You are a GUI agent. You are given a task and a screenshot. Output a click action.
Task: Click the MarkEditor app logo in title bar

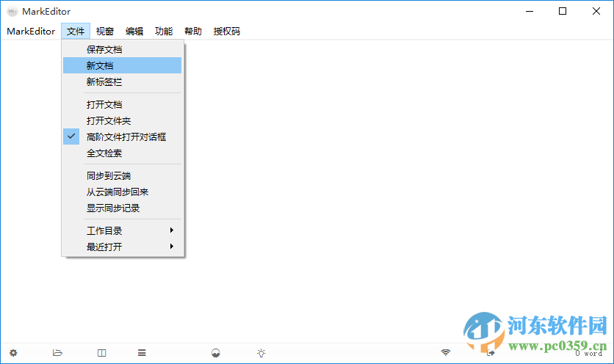[12, 11]
